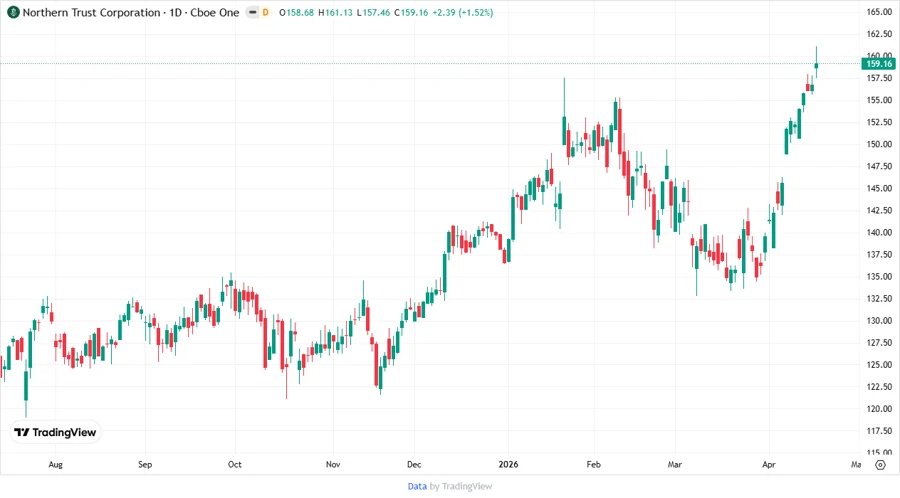
Task: Click the 120.00 price axis label
Action: tap(879, 408)
